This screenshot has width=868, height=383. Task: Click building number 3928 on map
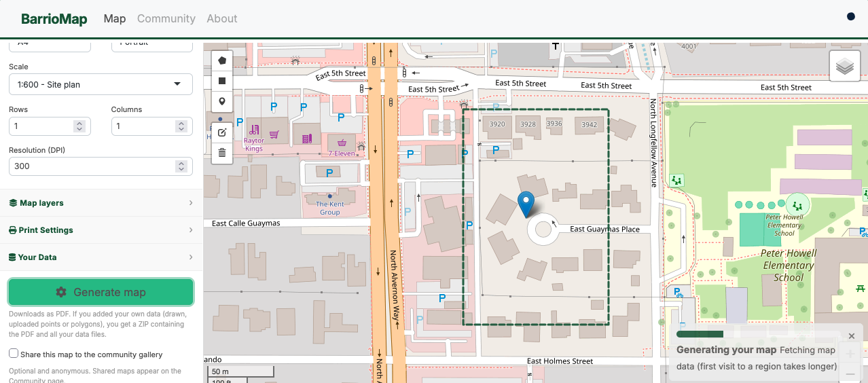coord(528,124)
